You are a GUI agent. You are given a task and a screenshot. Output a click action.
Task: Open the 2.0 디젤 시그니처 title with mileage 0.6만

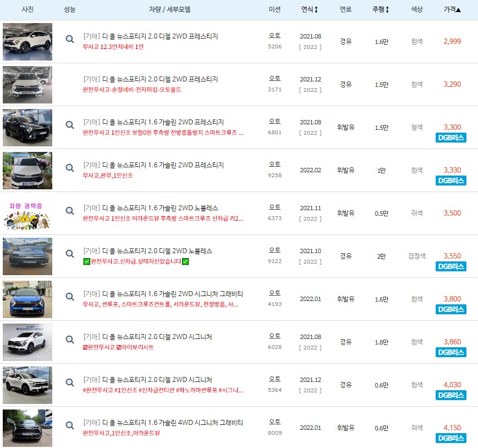(x=147, y=380)
